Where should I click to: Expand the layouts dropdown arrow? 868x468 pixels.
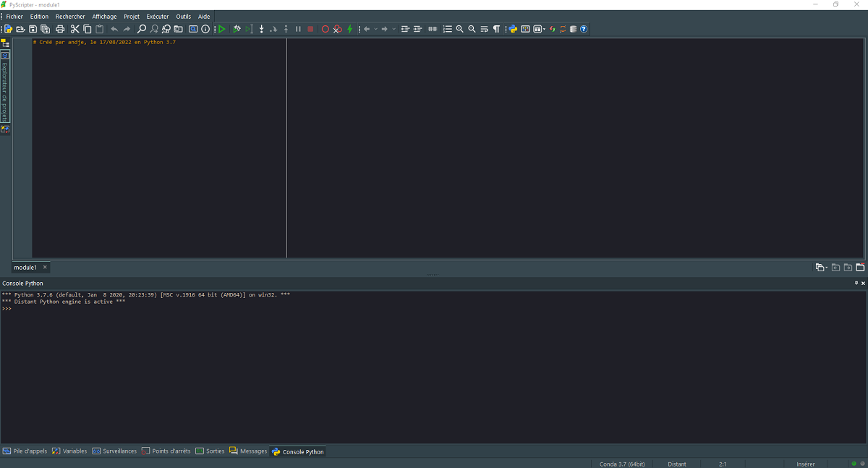[x=544, y=30]
